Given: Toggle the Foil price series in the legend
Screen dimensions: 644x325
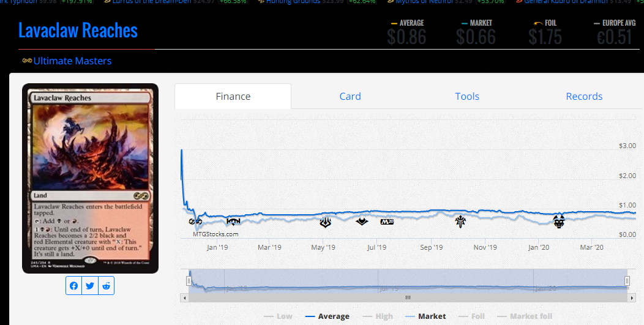Looking at the screenshot, I should click(471, 316).
